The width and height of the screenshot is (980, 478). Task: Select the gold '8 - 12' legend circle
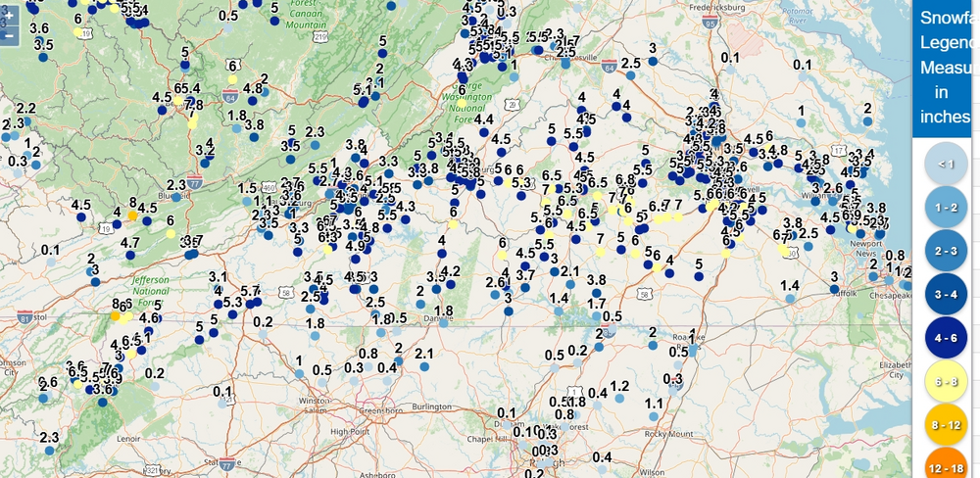945,424
